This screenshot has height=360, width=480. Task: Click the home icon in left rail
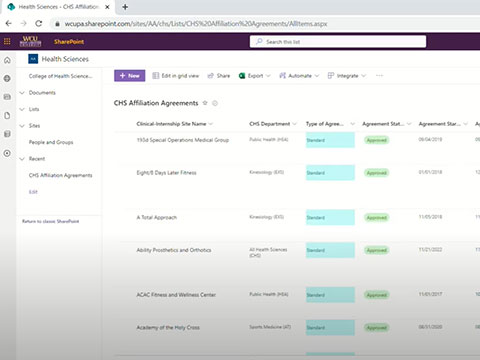pos(7,60)
